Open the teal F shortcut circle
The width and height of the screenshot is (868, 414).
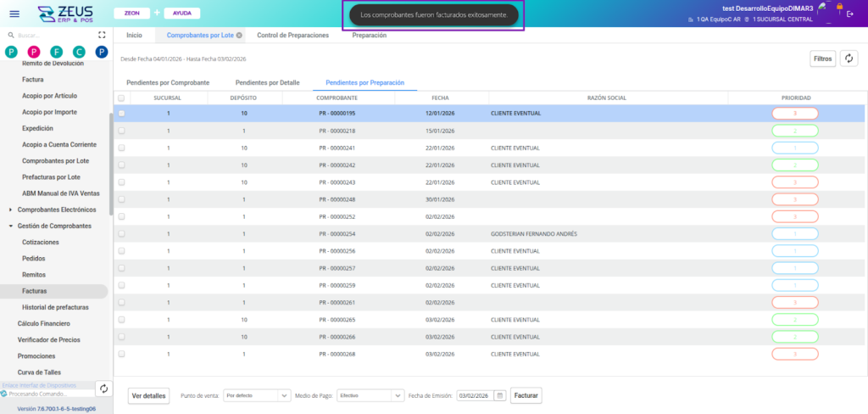[x=56, y=53]
